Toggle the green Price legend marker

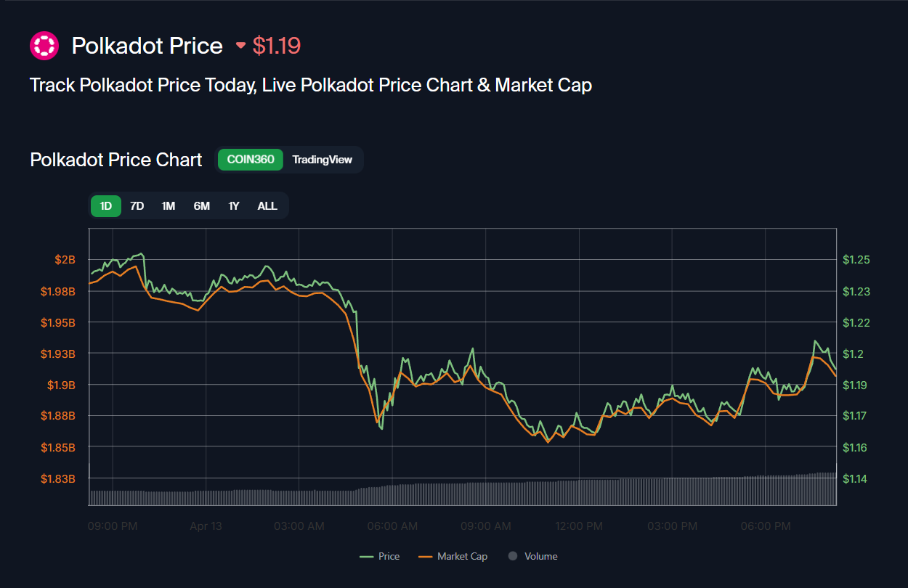coord(367,556)
